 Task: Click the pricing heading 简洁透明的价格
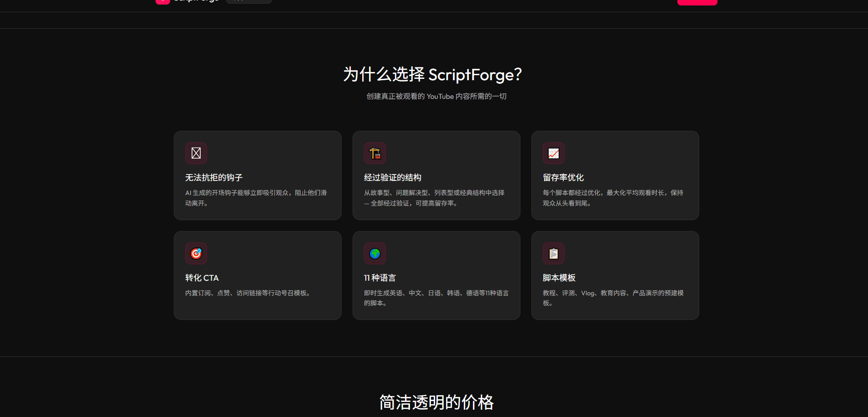tap(437, 402)
